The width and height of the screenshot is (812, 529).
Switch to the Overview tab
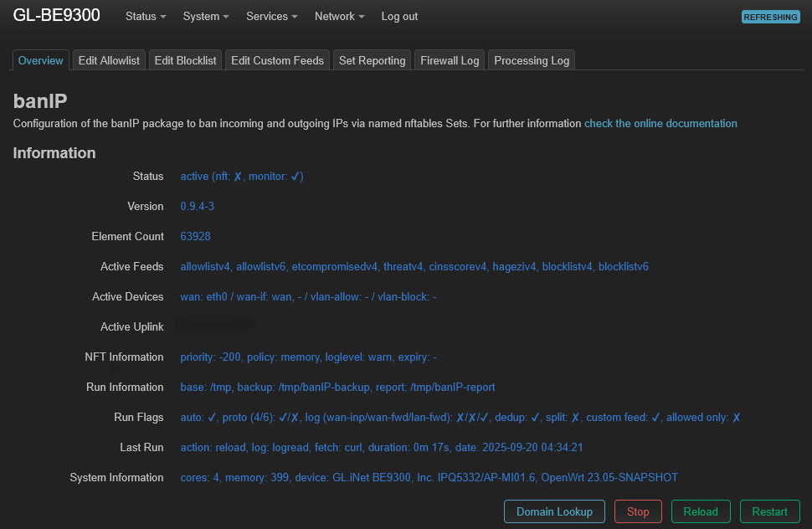(x=41, y=60)
